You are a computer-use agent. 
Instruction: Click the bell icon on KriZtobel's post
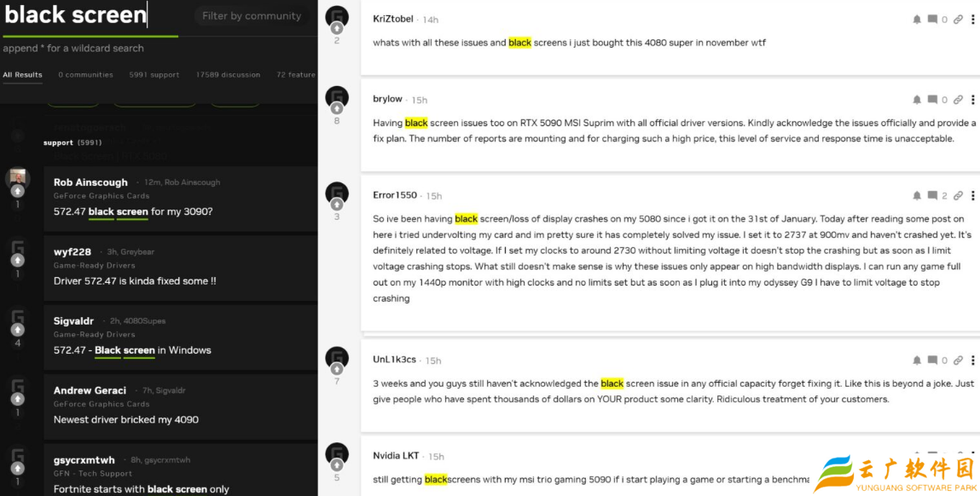click(x=917, y=20)
